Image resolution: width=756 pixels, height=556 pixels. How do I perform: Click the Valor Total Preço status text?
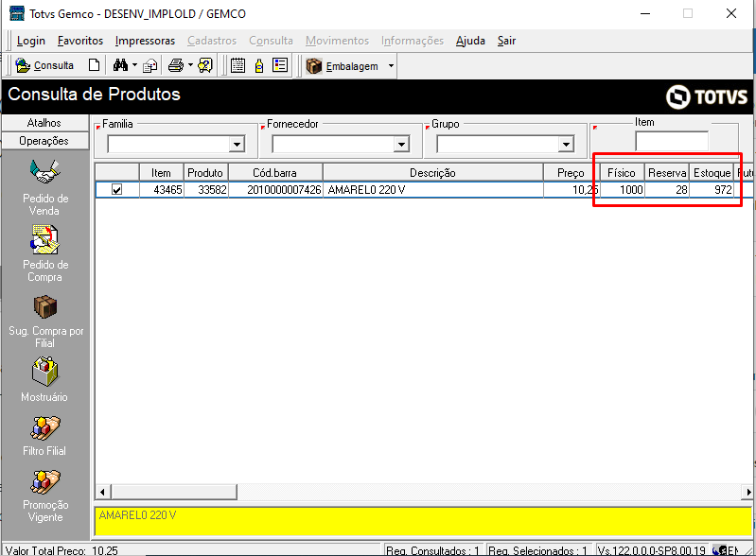point(62,550)
